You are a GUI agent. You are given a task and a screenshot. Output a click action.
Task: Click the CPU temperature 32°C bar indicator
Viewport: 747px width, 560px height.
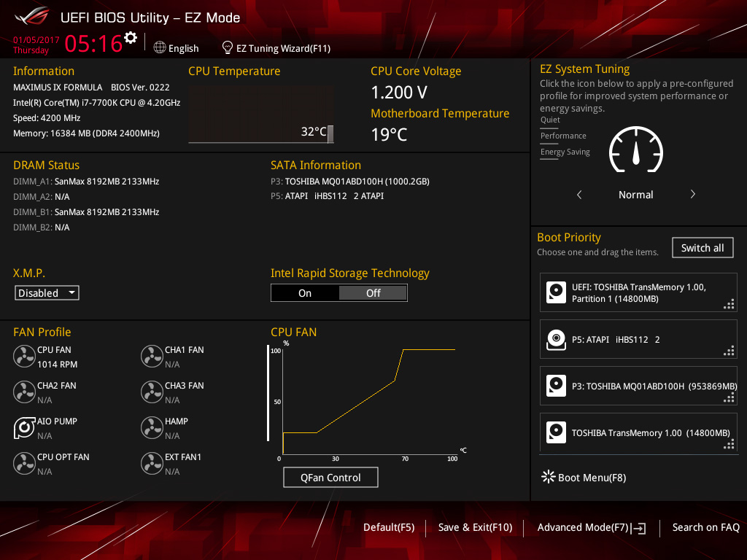330,134
